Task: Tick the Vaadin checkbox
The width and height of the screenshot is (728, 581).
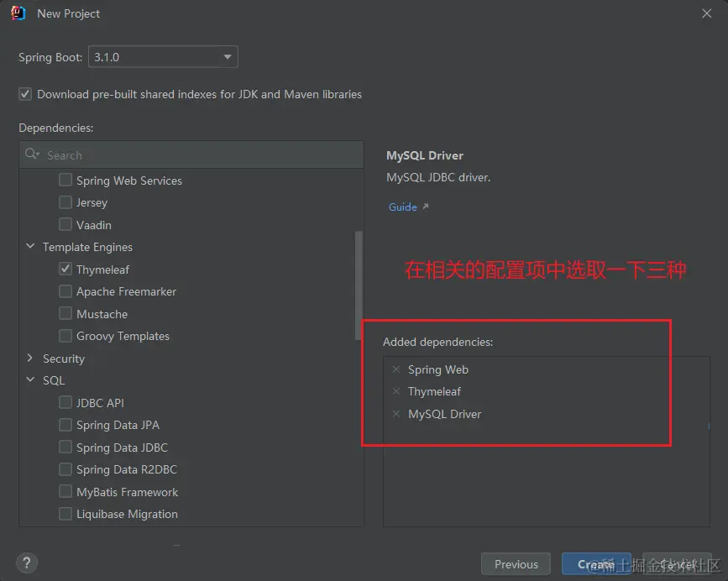Action: point(65,225)
